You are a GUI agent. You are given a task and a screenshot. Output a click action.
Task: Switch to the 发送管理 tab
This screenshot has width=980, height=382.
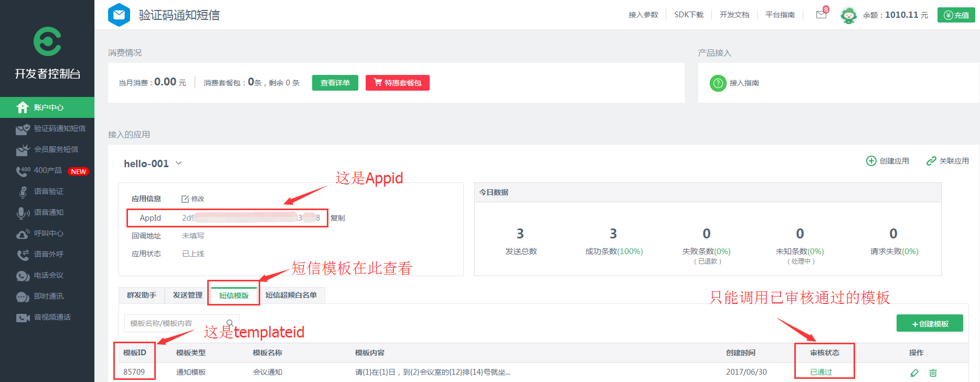(x=188, y=295)
